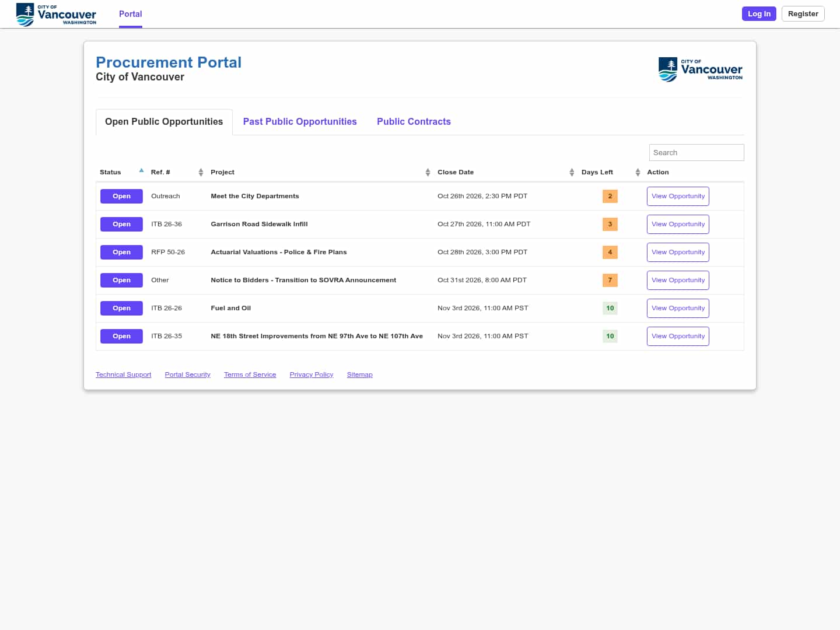Click the ITB 26-26 reference cell

click(x=166, y=308)
